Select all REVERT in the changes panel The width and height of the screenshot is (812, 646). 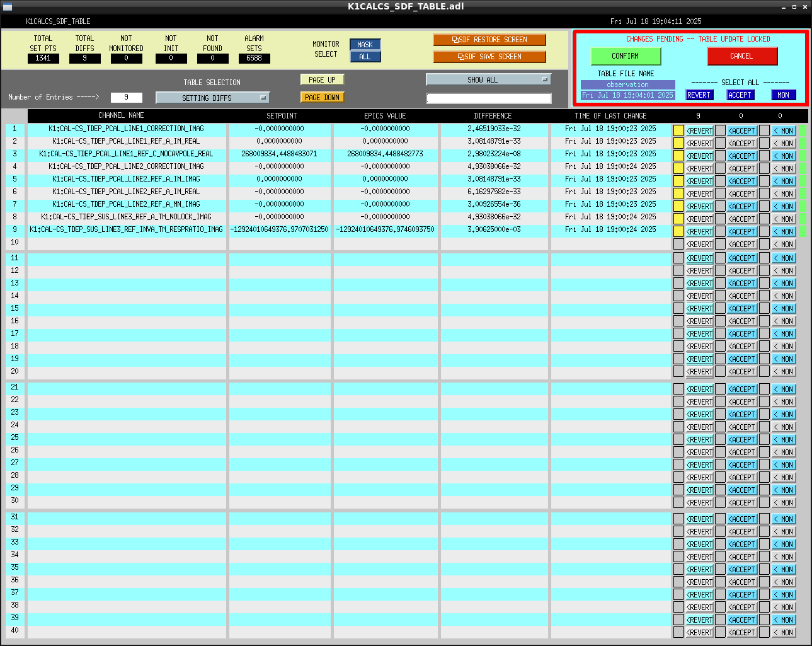[699, 95]
